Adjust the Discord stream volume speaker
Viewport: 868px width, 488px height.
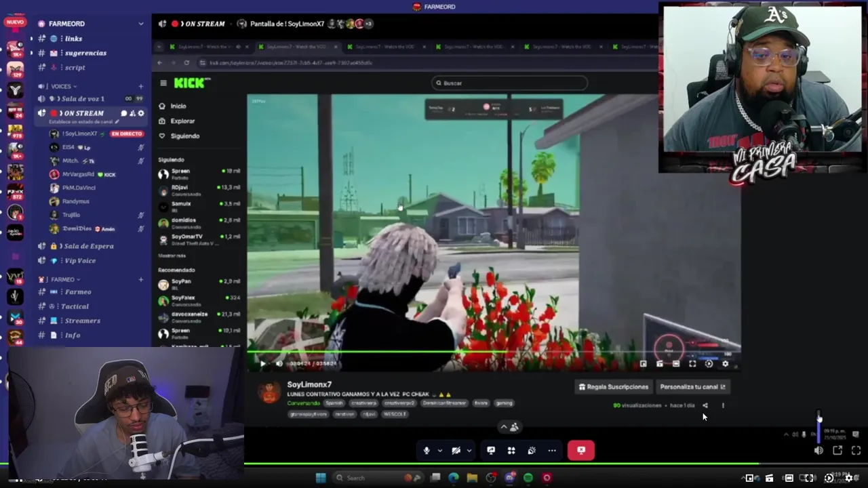[x=818, y=450]
